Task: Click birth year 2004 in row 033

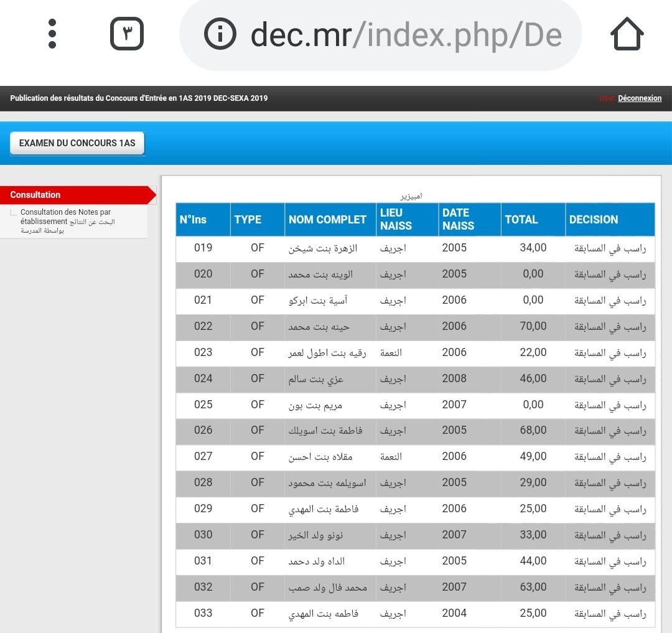Action: 454,613
